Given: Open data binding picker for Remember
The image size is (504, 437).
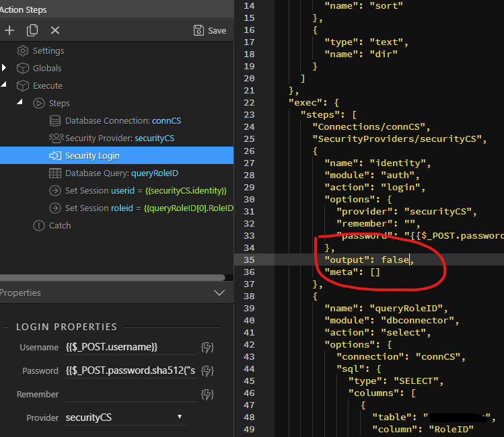Looking at the screenshot, I should pyautogui.click(x=207, y=394).
